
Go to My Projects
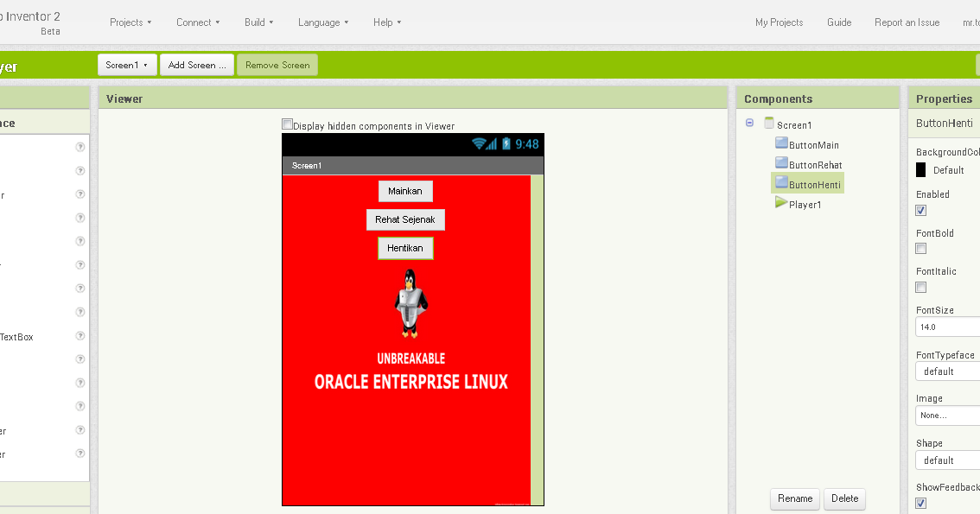[x=779, y=22]
